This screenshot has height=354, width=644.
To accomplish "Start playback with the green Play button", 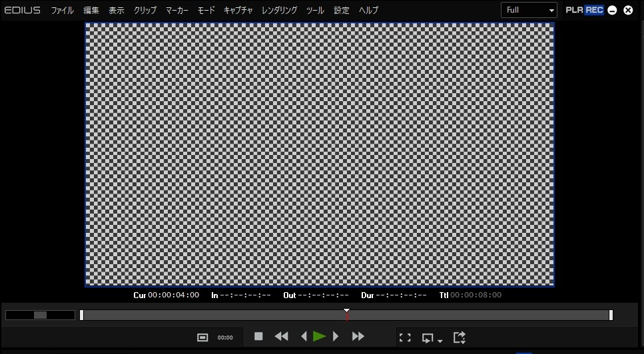I will 320,337.
